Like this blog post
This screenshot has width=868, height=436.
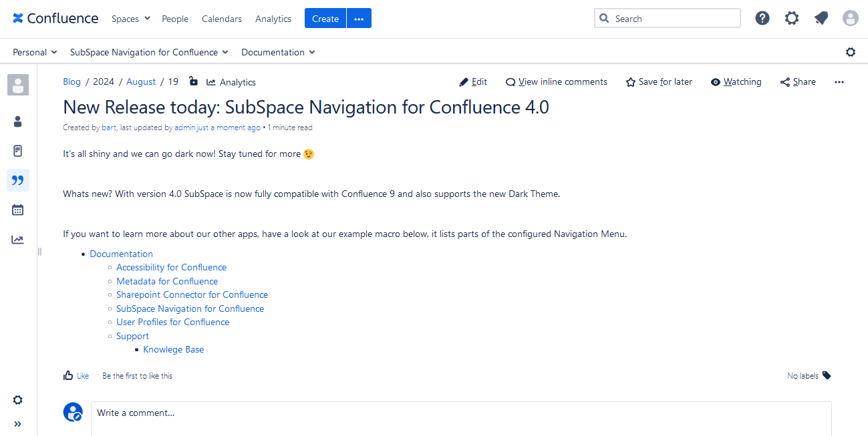pyautogui.click(x=76, y=376)
